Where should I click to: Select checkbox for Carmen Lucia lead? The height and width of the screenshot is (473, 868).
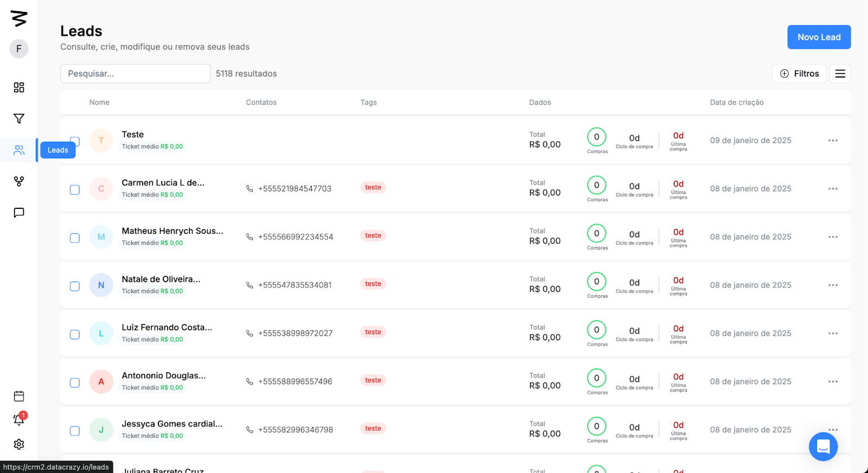(75, 190)
